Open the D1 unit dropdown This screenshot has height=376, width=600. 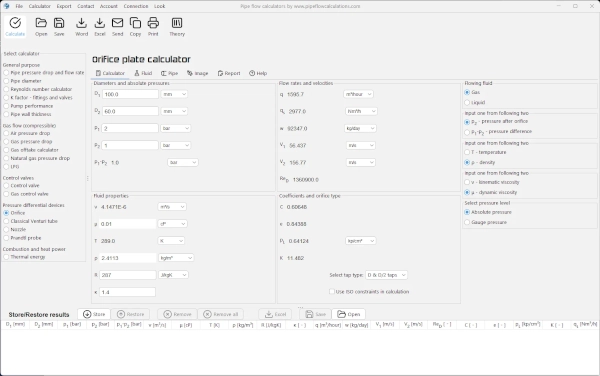coord(174,94)
